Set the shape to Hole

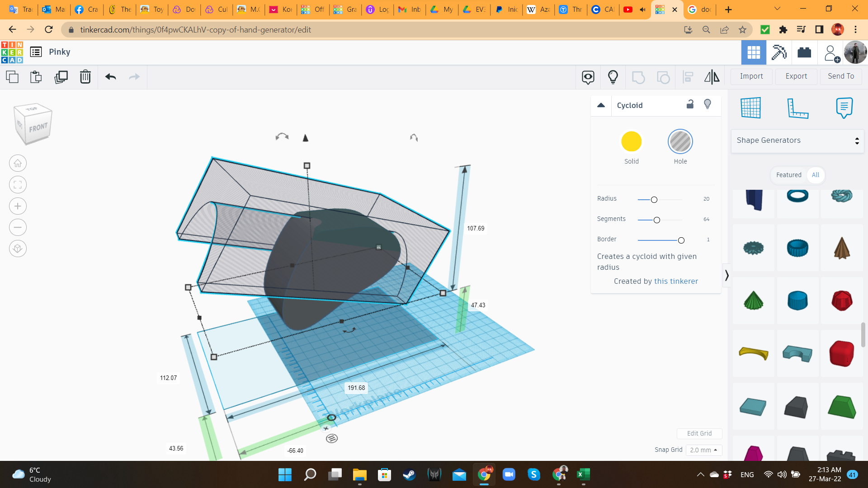[680, 142]
